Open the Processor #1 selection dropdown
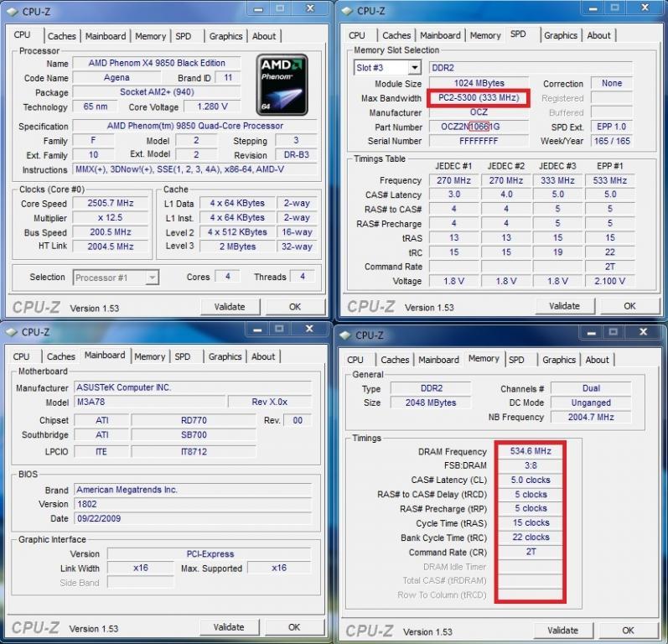Viewport: 668px width, 644px height. coord(152,278)
